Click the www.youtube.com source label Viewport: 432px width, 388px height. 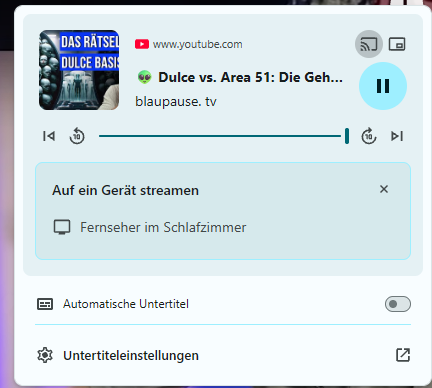pos(197,44)
